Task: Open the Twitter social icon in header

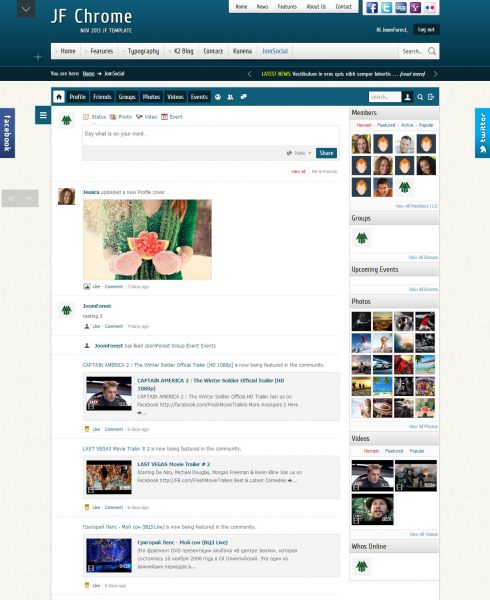Action: [x=386, y=8]
